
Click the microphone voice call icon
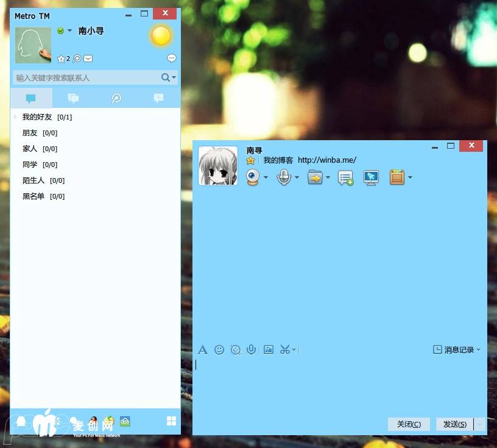(283, 177)
